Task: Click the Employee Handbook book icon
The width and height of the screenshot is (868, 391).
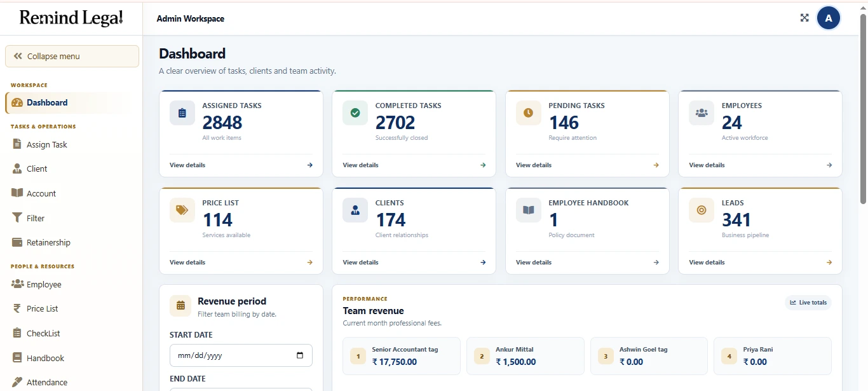Action: 529,210
